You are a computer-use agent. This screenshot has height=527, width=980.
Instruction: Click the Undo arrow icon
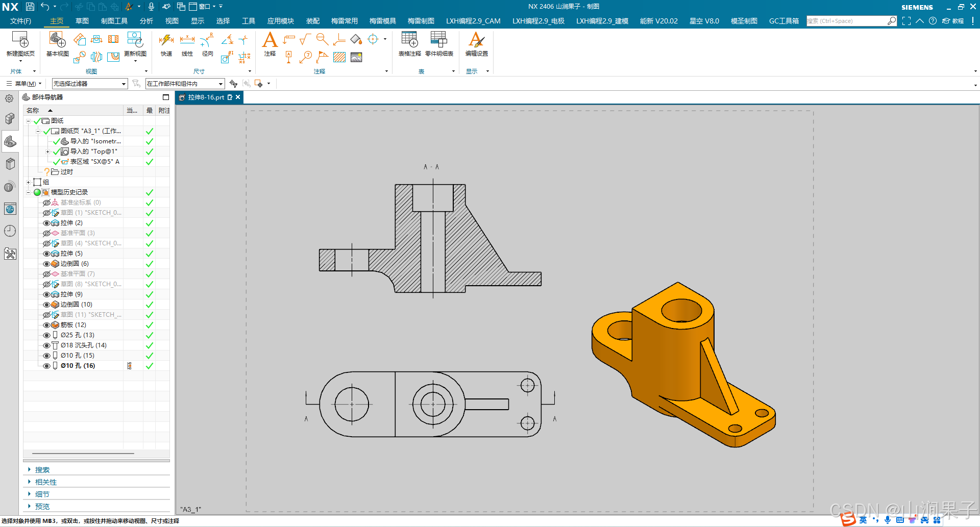tap(45, 7)
